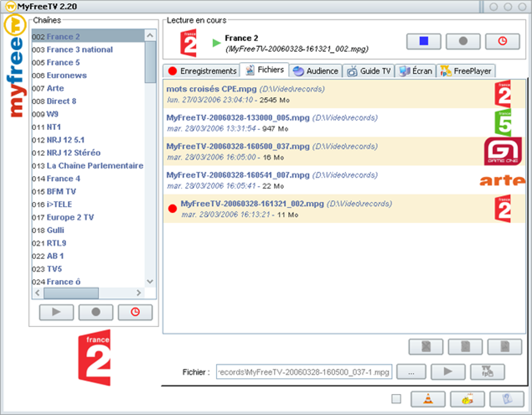The height and width of the screenshot is (415, 532).
Task: Open the Enregistrements tab
Action: [x=202, y=71]
